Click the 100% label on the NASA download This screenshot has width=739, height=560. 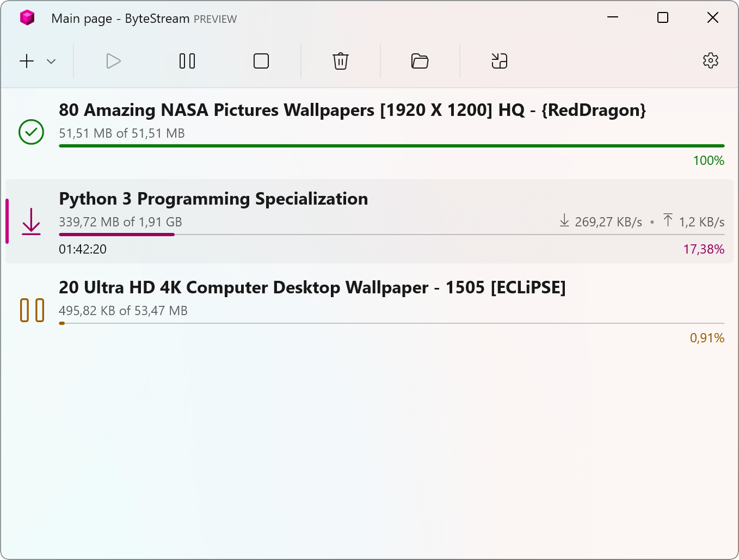pos(709,161)
